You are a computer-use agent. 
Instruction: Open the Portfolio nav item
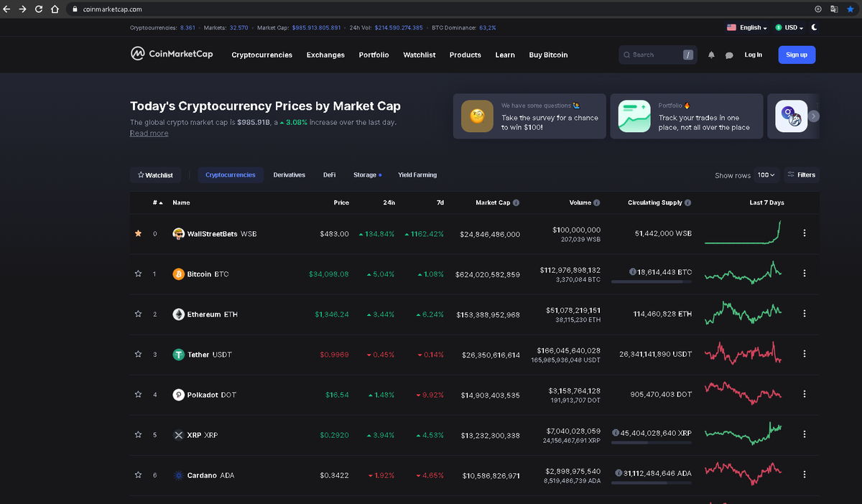tap(374, 55)
